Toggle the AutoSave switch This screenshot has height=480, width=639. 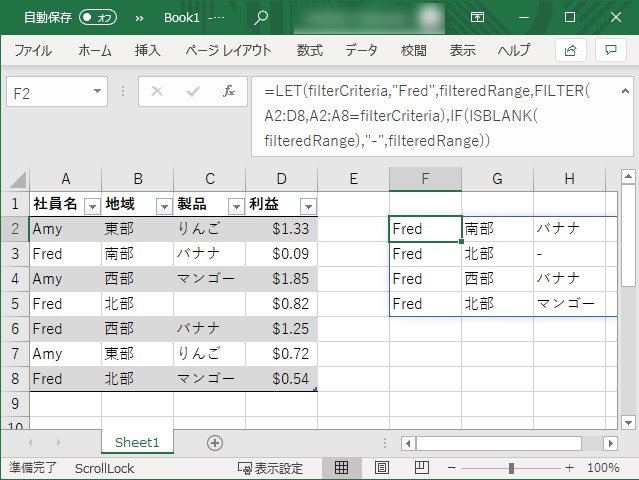[x=98, y=18]
